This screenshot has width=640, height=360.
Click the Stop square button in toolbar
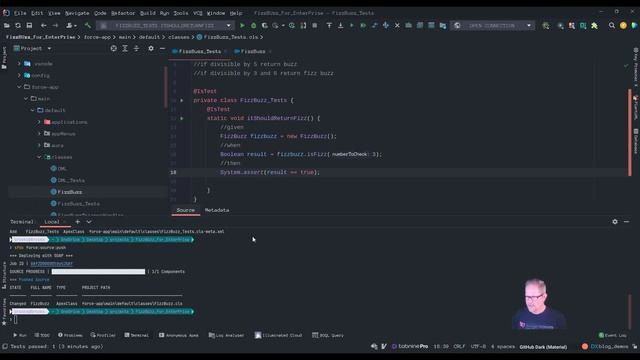click(x=315, y=25)
